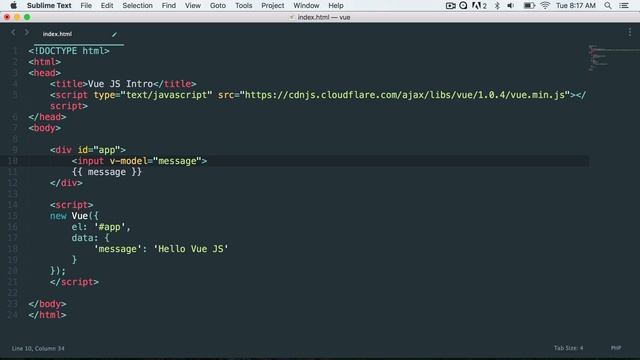The height and width of the screenshot is (360, 640).
Task: Open the Tools menu
Action: (243, 6)
